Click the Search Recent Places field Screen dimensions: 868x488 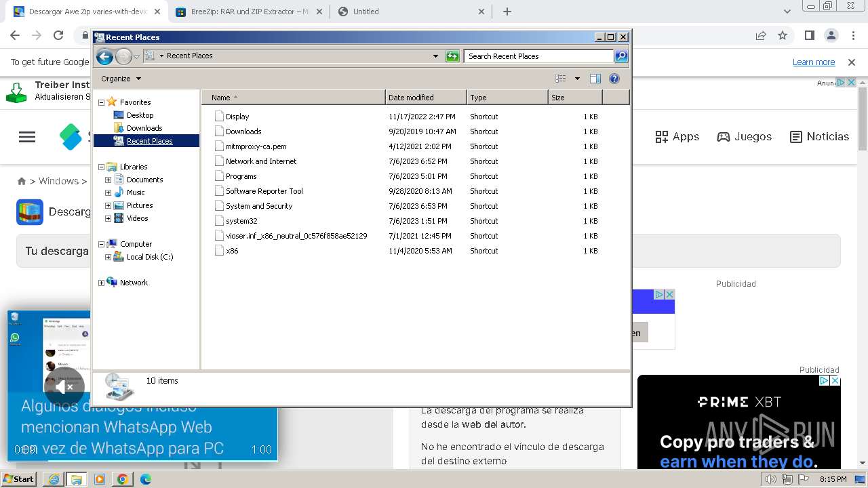tap(539, 56)
